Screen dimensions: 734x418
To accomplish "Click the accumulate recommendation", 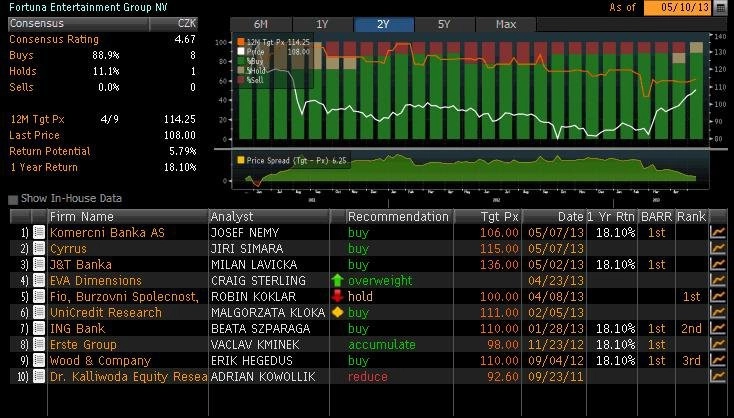I will click(x=382, y=345).
